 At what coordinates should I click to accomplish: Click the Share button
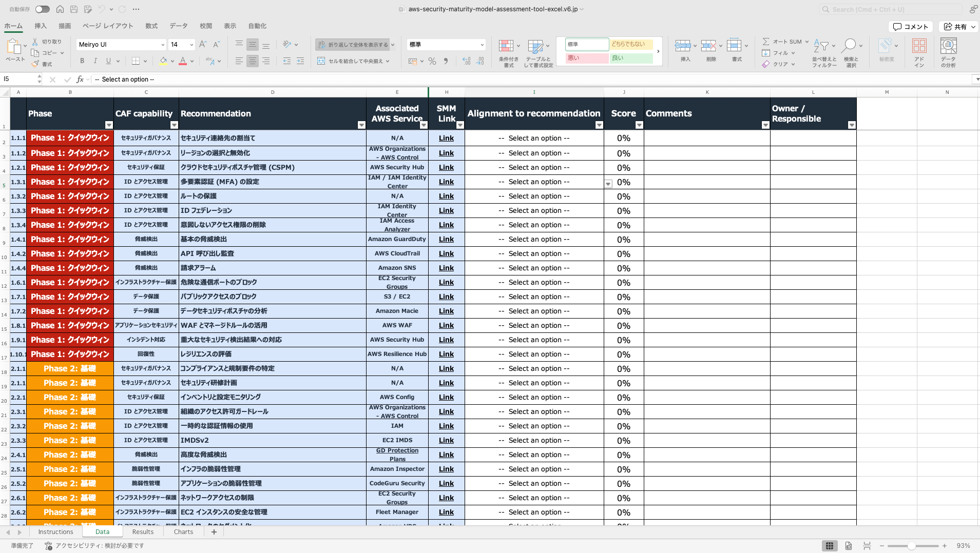click(x=959, y=27)
